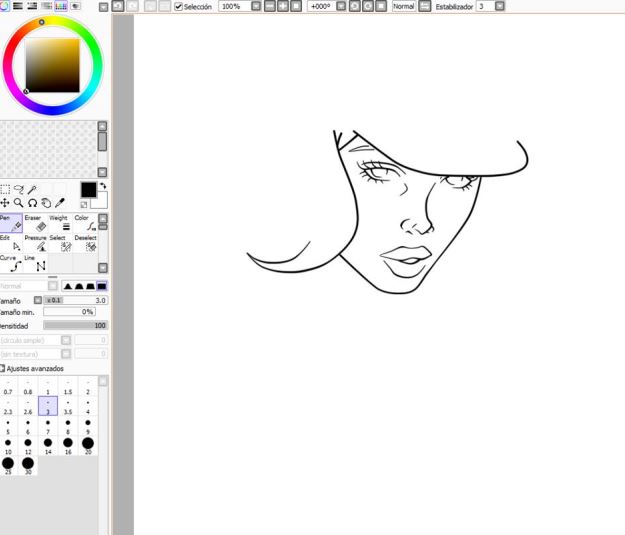Click the undo arrow in toolbar
The height and width of the screenshot is (535, 625).
click(x=119, y=6)
